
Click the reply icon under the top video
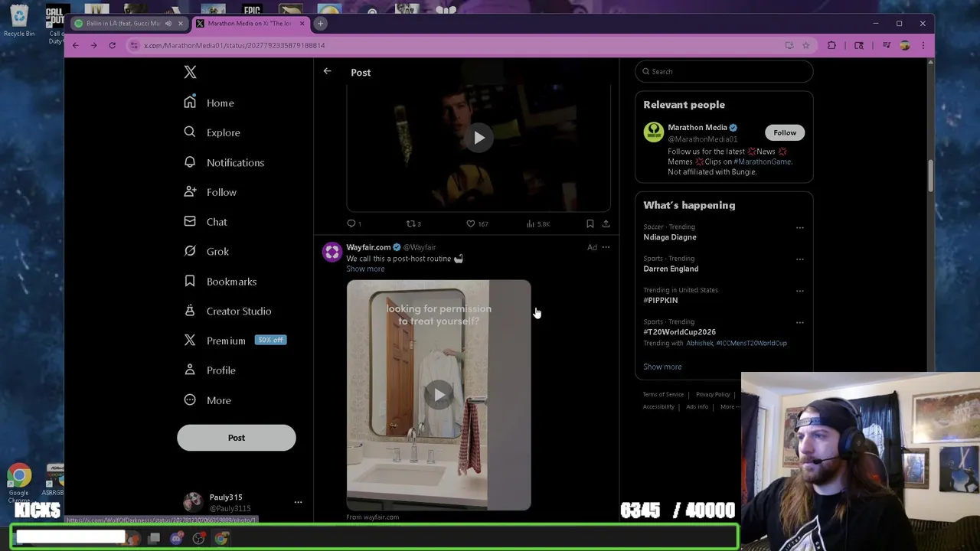352,223
